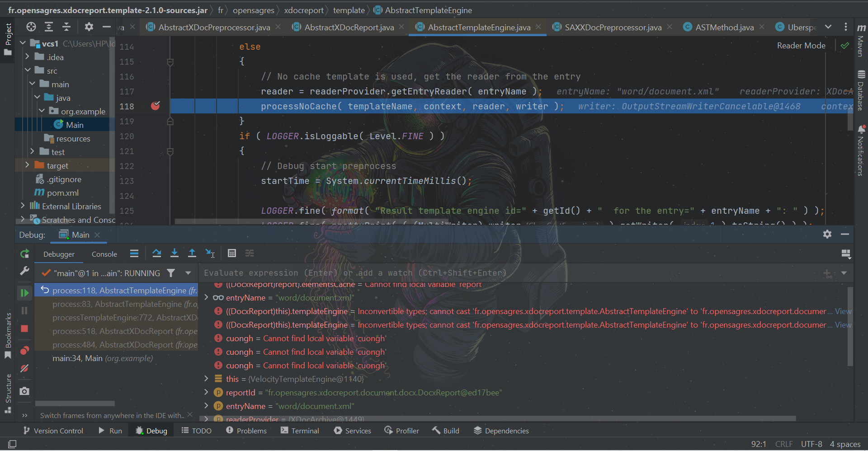Click Step Into icon
868x451 pixels.
coord(175,254)
